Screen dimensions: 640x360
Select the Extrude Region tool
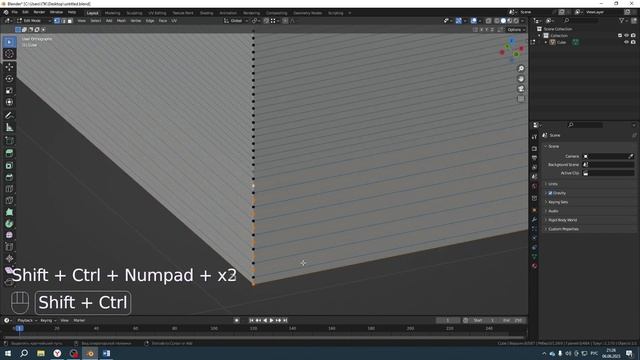pos(9,153)
